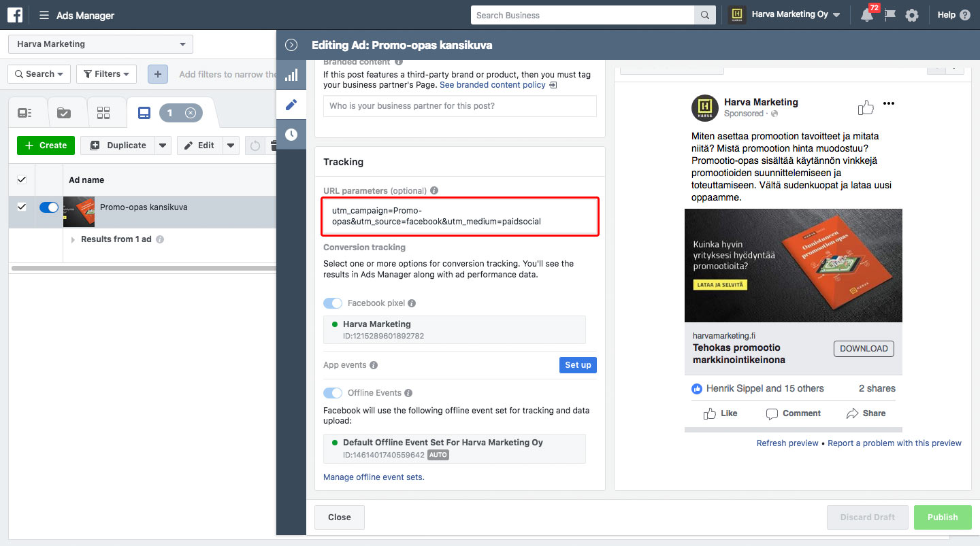980x546 pixels.
Task: Toggle the Facebook pixel switch
Action: tap(333, 303)
